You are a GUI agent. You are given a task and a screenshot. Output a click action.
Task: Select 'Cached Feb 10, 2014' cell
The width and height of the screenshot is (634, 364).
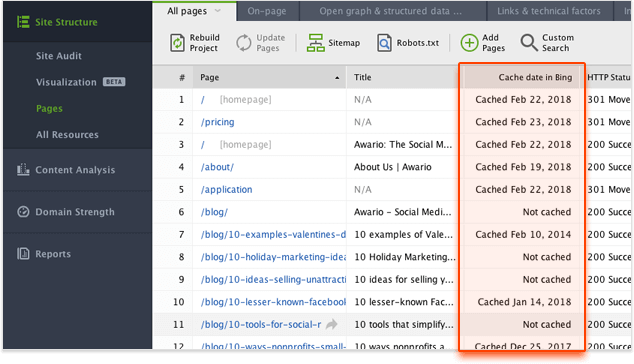523,235
